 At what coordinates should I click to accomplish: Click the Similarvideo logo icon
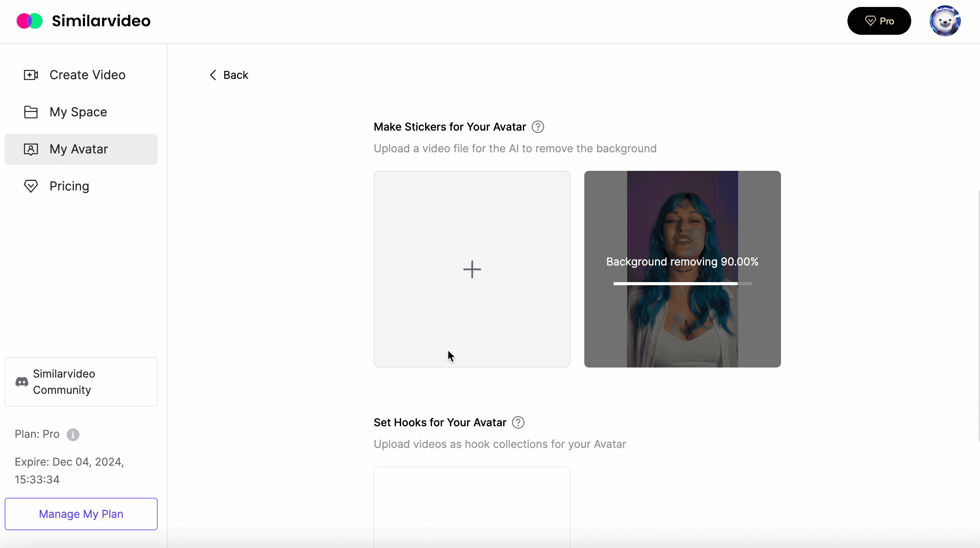click(x=29, y=21)
